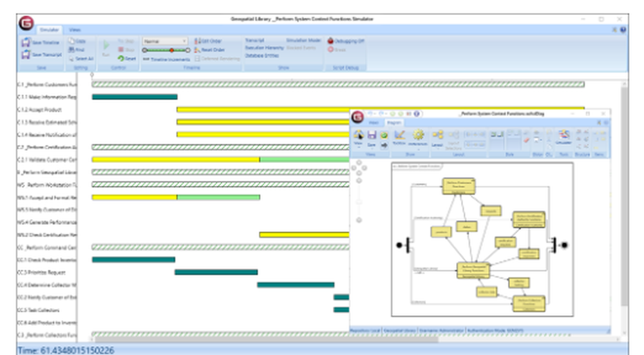
Task: Click the vertical scrollbar of Simulator window
Action: click(x=624, y=195)
